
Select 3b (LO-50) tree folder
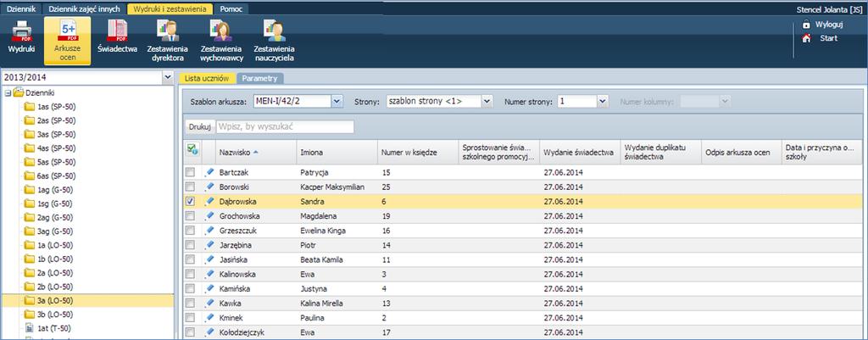coord(55,315)
